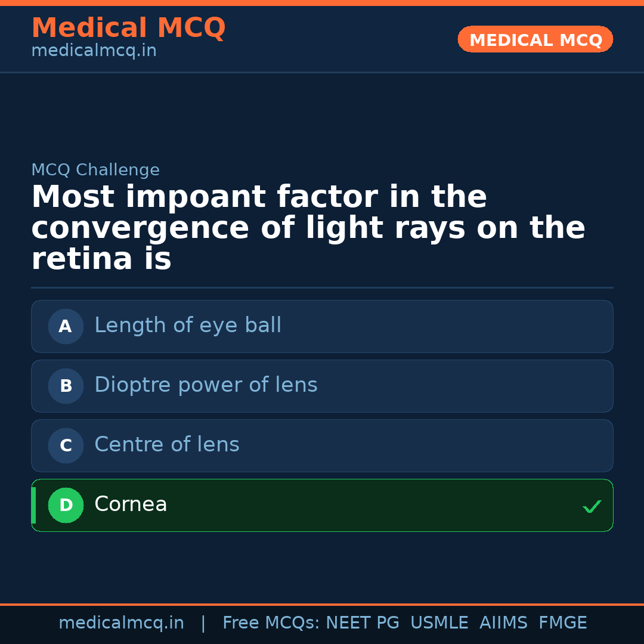Select answer option B Dioptre power of lens
The height and width of the screenshot is (644, 644).
pyautogui.click(x=322, y=386)
